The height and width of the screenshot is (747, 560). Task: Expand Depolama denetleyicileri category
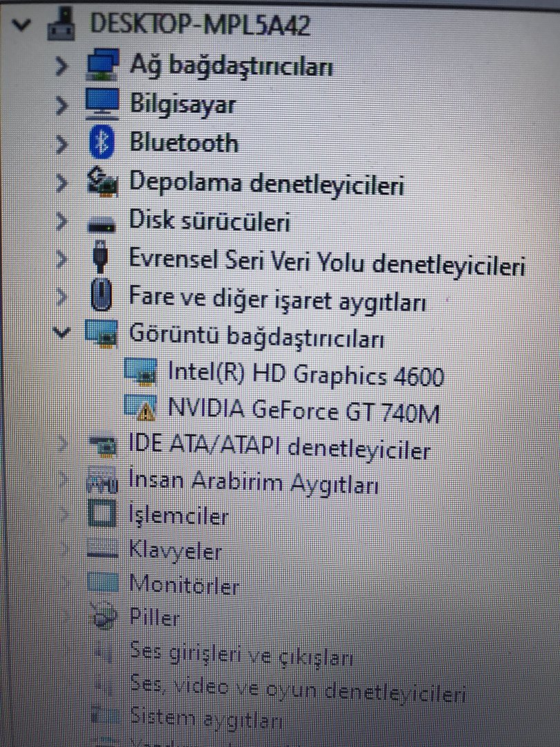click(x=61, y=183)
